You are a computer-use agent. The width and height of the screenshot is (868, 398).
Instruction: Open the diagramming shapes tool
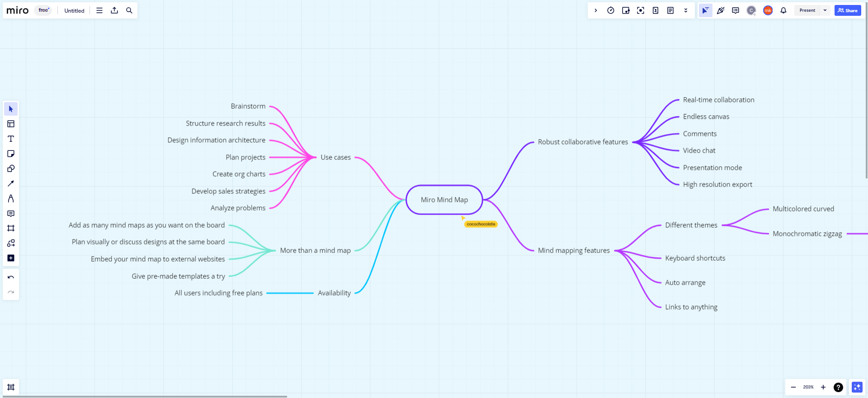[x=11, y=243]
